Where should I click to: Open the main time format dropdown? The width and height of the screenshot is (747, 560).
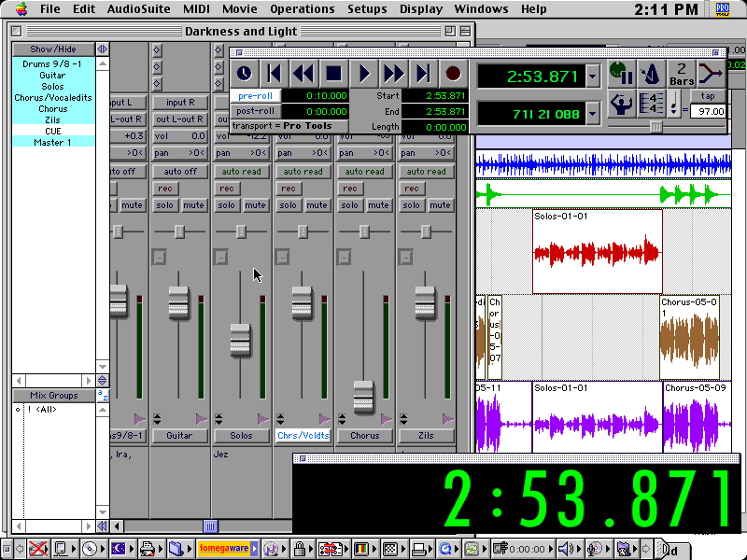tap(593, 77)
